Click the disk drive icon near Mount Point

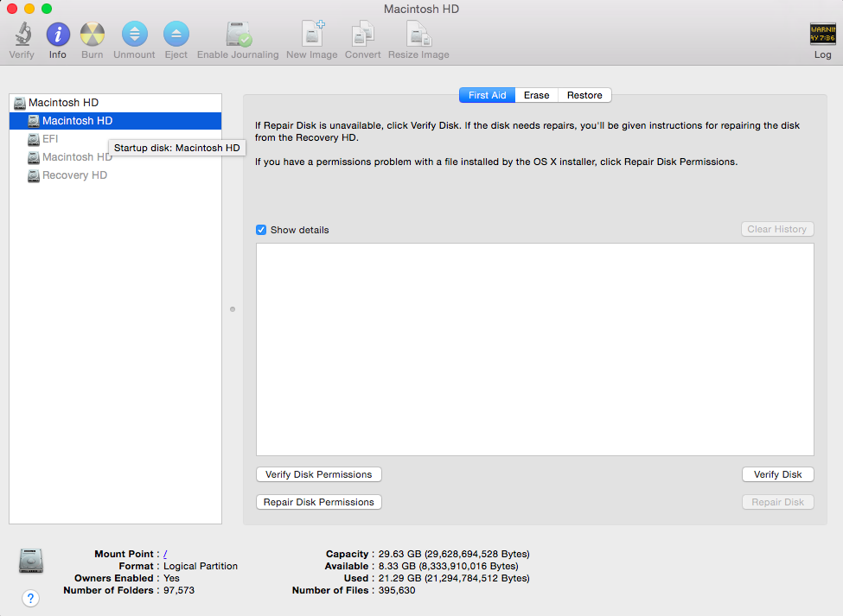(30, 561)
